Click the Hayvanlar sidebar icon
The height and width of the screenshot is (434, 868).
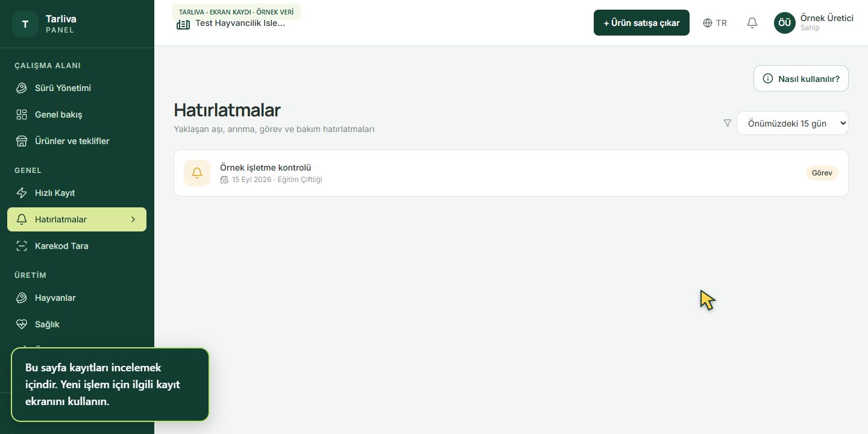pos(22,298)
